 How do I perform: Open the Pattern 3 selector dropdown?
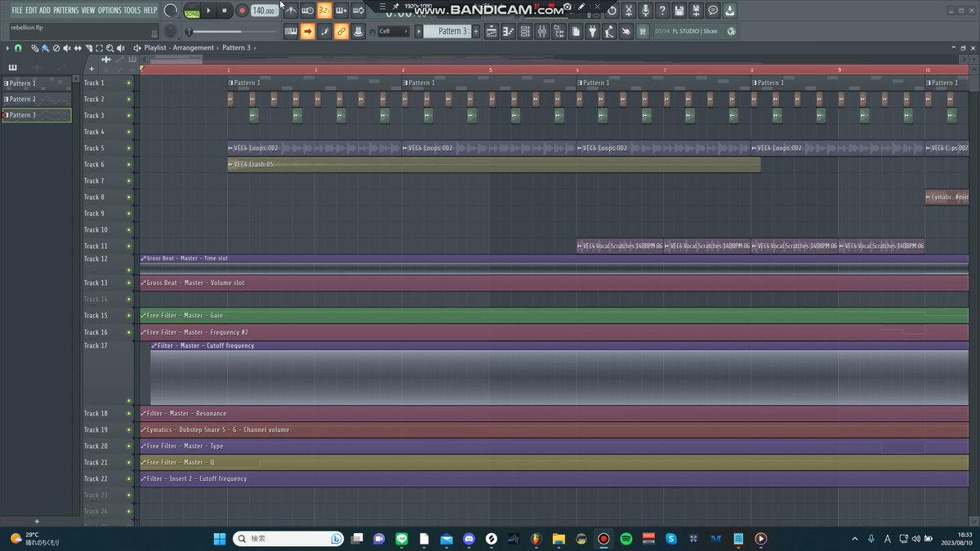point(448,31)
